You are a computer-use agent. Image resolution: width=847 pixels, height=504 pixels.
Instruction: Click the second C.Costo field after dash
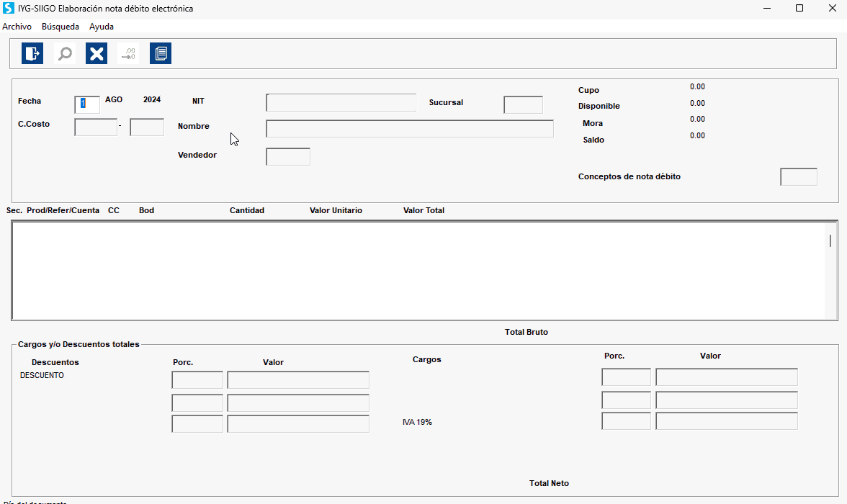coord(147,127)
